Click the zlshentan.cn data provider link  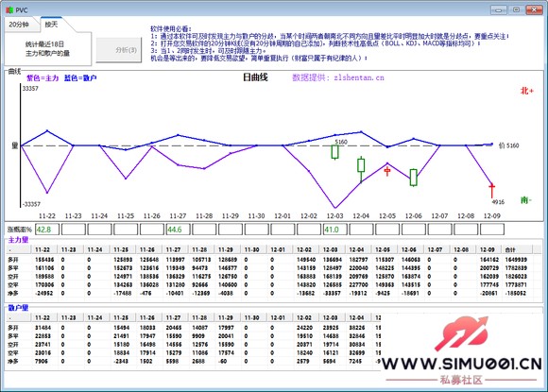(x=359, y=77)
